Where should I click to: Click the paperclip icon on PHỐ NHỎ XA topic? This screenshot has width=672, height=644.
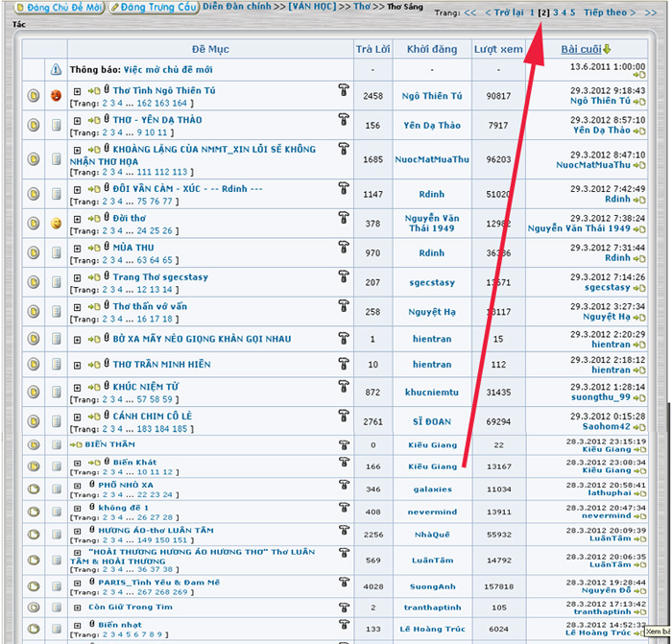92,484
